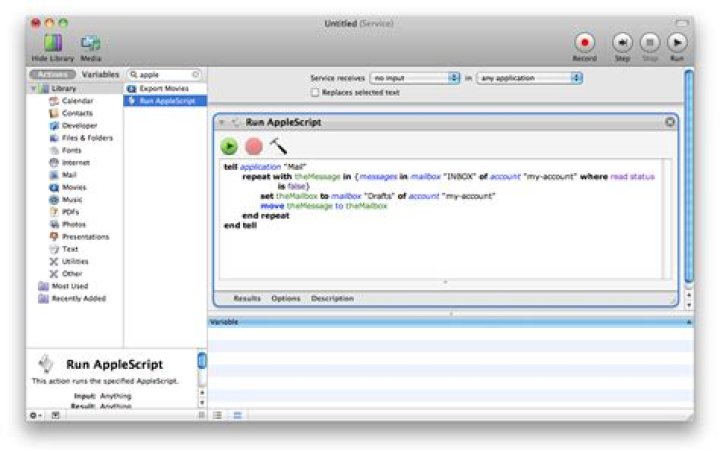Click the Step toolbar button
Image resolution: width=720 pixels, height=457 pixels.
coord(622,43)
